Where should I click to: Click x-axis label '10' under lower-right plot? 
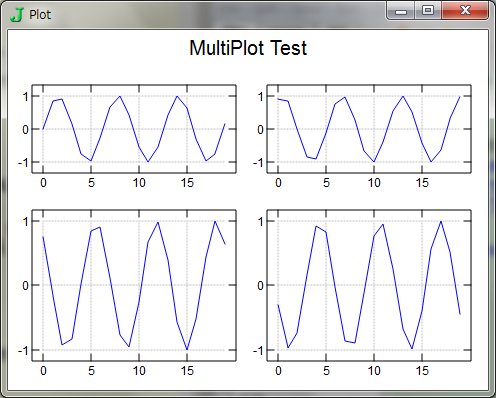[374, 371]
